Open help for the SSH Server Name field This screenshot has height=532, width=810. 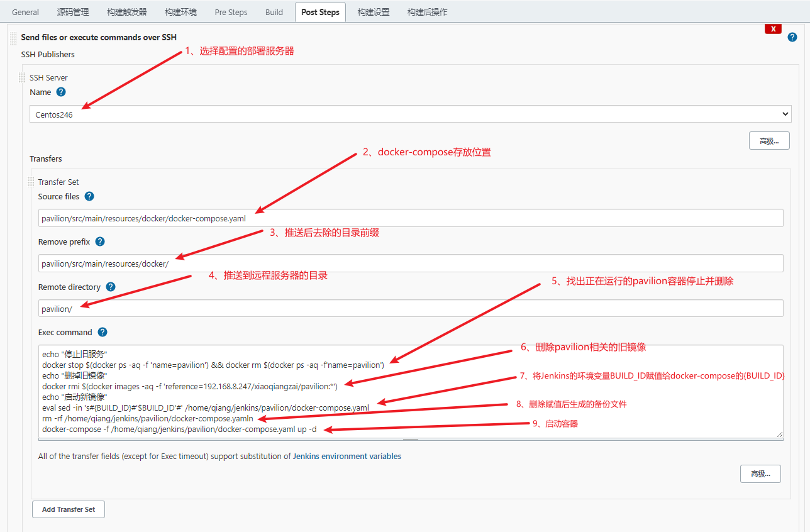[61, 92]
